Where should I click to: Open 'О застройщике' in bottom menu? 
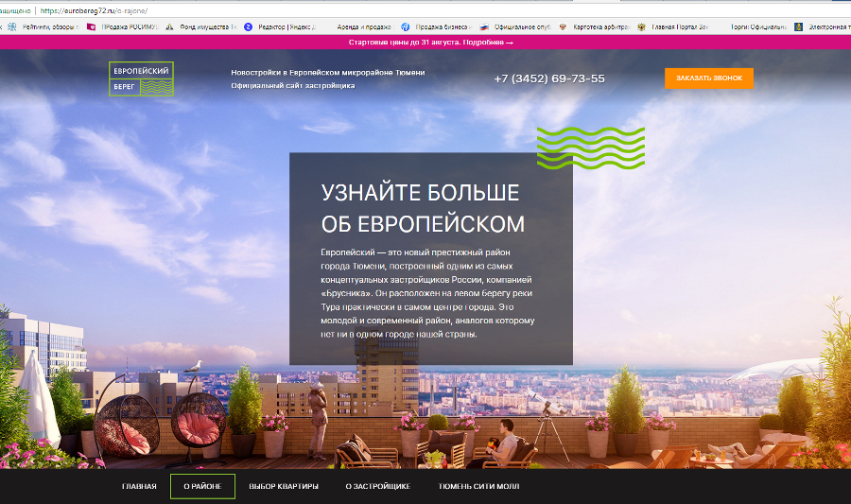pos(377,486)
